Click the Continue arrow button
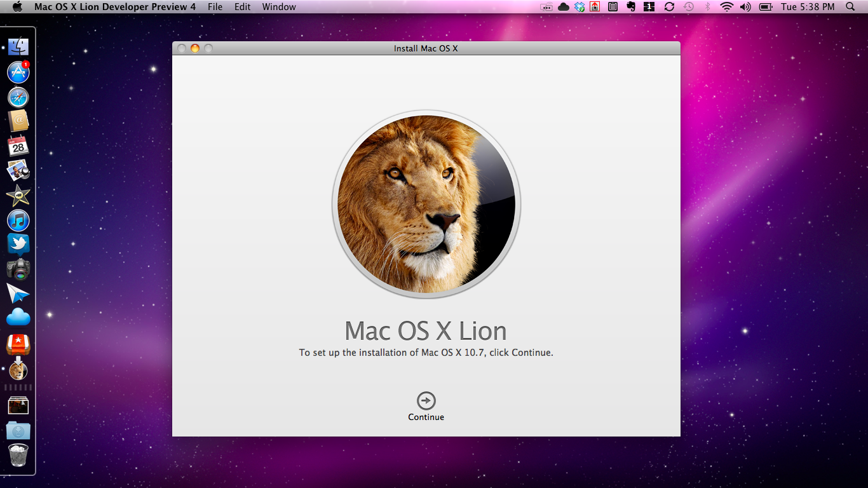Viewport: 868px width, 488px height. (x=426, y=401)
